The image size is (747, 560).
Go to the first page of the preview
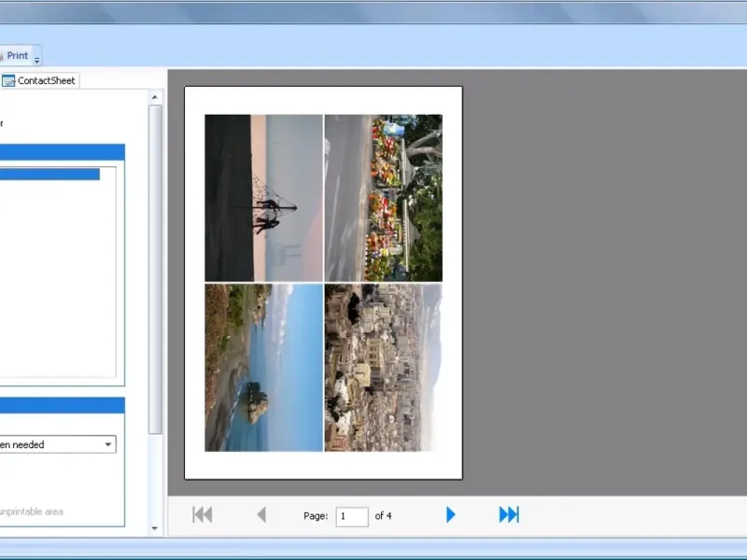tap(202, 514)
